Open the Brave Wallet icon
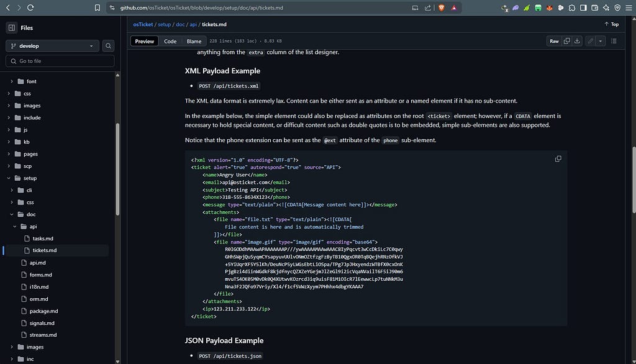 pyautogui.click(x=594, y=7)
